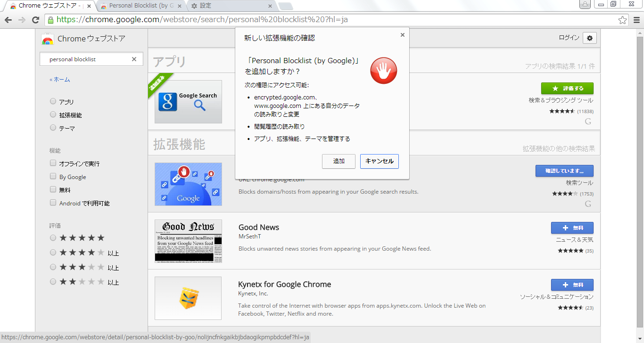Close the 設定 browser tab

tap(270, 6)
